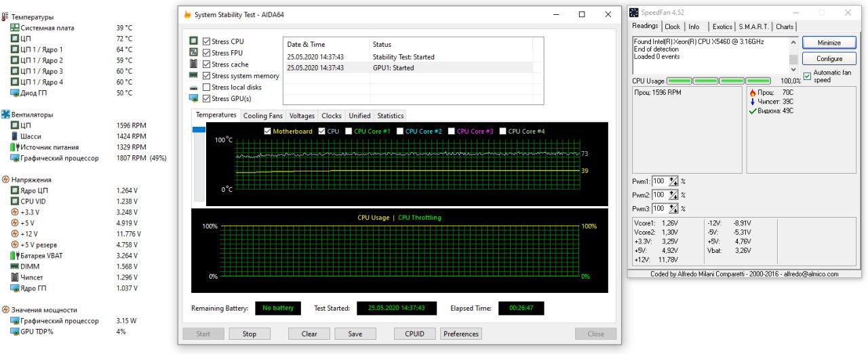Uncheck the Stress system memory checkbox
Image resolution: width=868 pixels, height=354 pixels.
[x=206, y=76]
